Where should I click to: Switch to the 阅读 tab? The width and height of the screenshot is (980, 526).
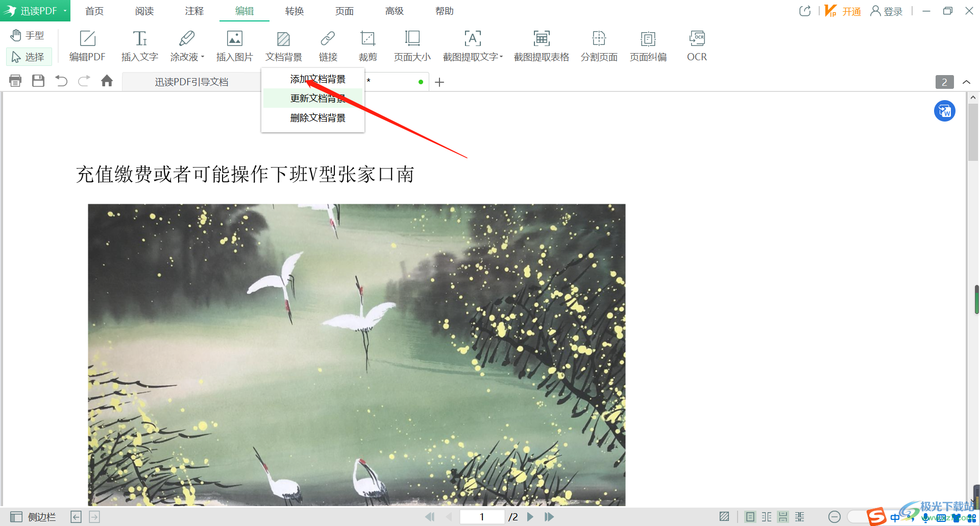[144, 11]
